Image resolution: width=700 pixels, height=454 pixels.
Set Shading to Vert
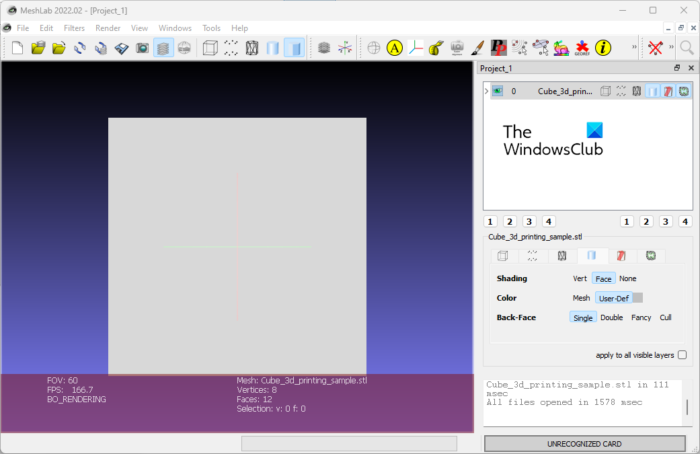[x=579, y=279]
